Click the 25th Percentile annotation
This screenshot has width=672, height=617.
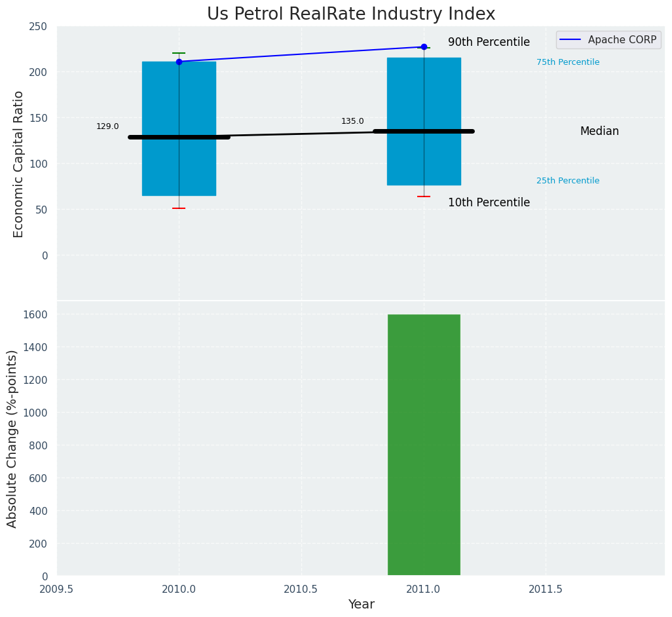(x=567, y=181)
